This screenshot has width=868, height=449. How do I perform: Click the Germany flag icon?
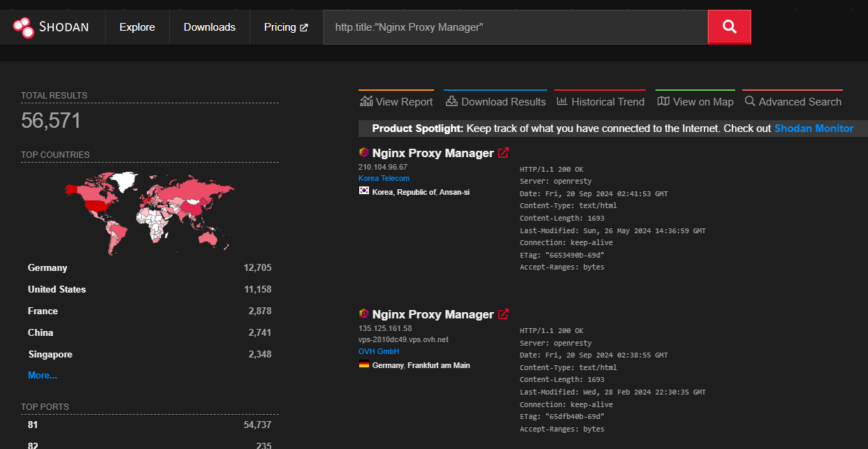pyautogui.click(x=363, y=365)
